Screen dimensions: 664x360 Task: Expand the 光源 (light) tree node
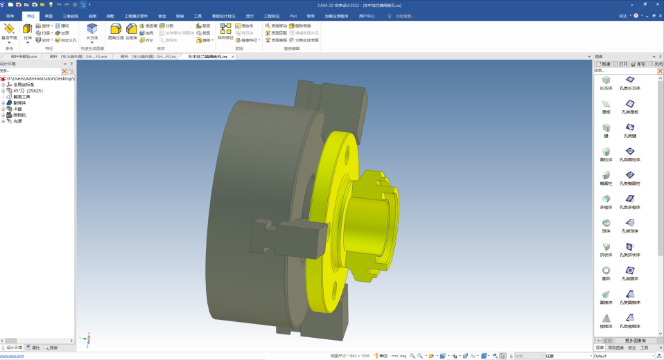point(3,121)
